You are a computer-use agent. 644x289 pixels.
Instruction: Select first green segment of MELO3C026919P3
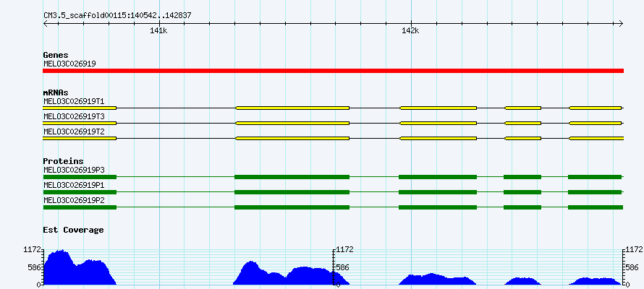(80, 177)
